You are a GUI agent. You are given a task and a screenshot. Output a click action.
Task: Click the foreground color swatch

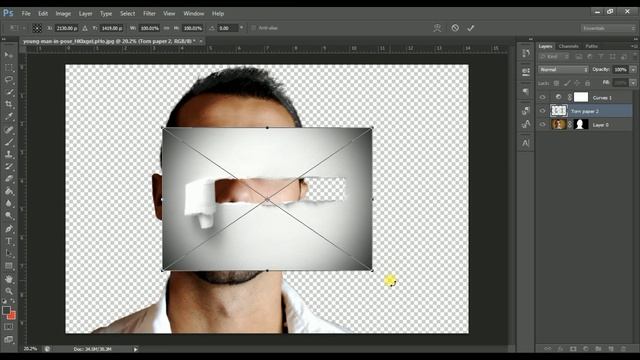6,311
